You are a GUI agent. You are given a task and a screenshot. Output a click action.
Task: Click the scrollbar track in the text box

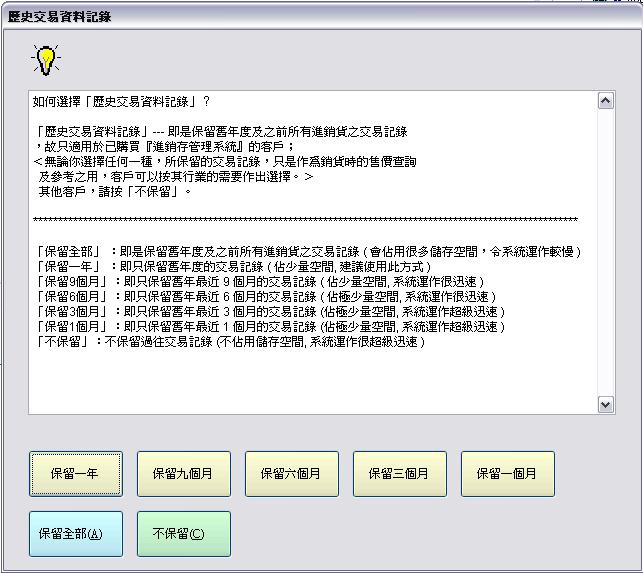(x=606, y=253)
